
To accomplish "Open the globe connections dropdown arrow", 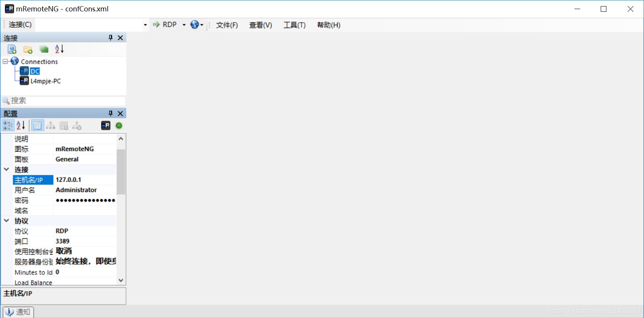I will point(202,25).
